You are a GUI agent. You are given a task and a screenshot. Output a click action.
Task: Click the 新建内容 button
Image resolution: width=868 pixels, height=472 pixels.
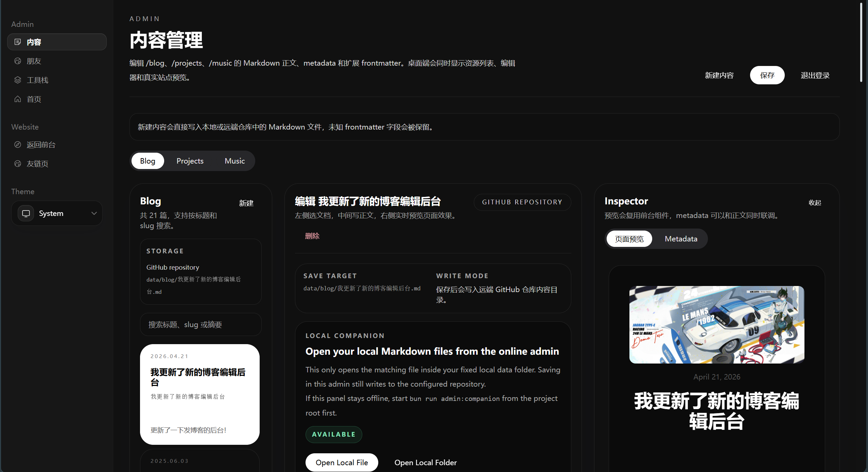[x=719, y=75]
